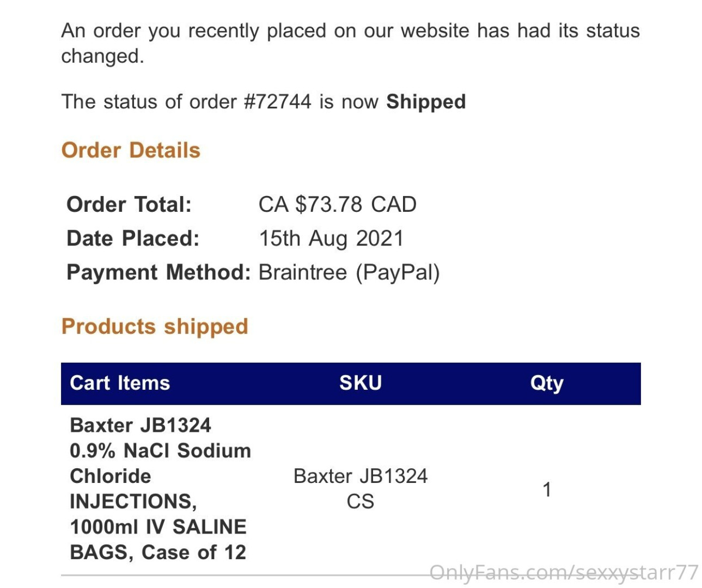Screen dimensions: 702x588
Task: Click the Date Placed label
Action: click(133, 238)
